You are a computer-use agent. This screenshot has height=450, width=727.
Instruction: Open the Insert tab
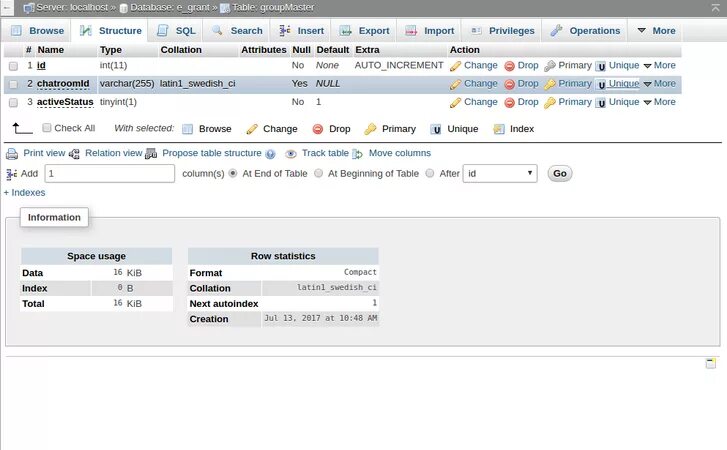click(x=301, y=31)
